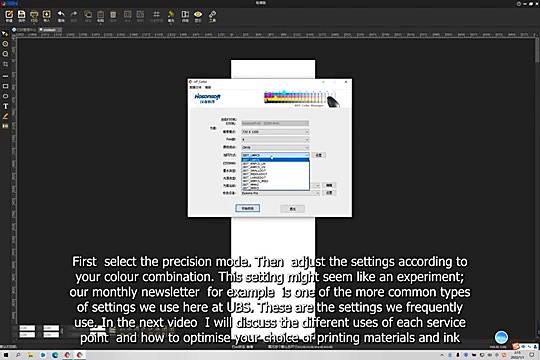Select the Text tool T icon
Screen dimensions: 540x360
(6, 106)
